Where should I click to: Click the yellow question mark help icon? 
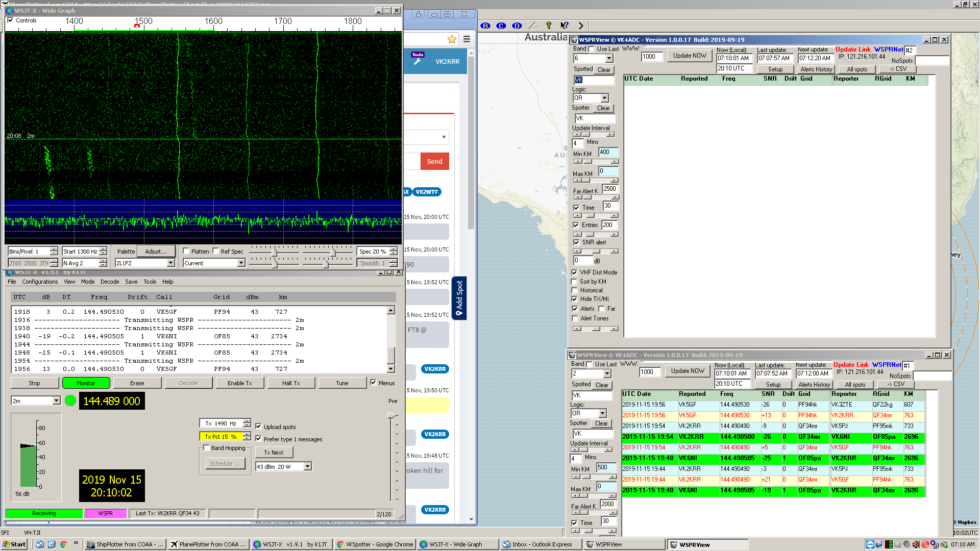point(549,26)
